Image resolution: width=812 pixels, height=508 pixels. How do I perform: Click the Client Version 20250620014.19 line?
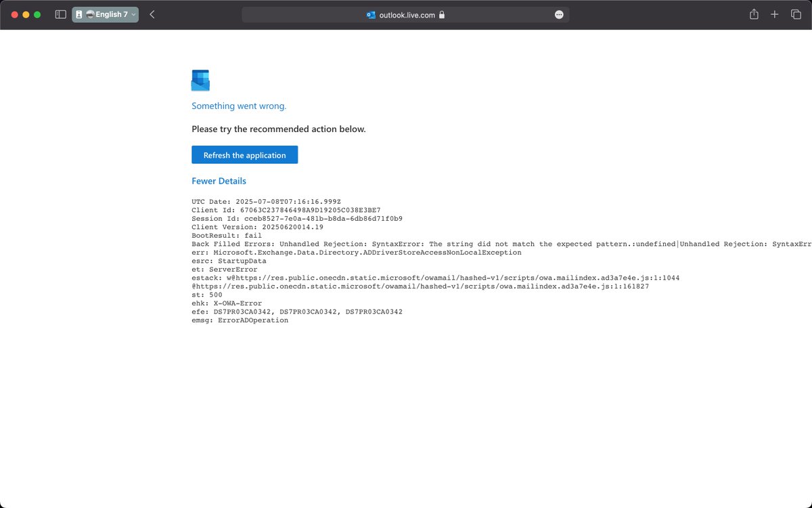(257, 227)
